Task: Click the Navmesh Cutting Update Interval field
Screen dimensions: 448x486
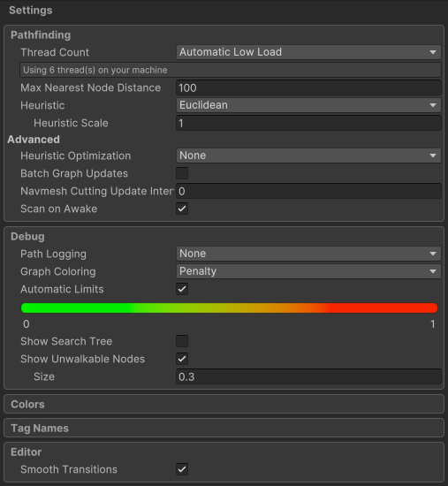Action: [308, 191]
